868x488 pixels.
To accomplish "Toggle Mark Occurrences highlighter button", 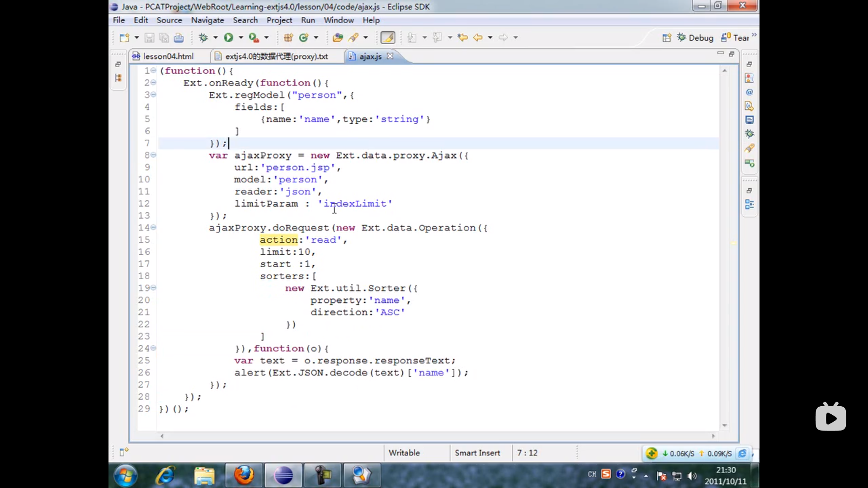I will coord(387,38).
